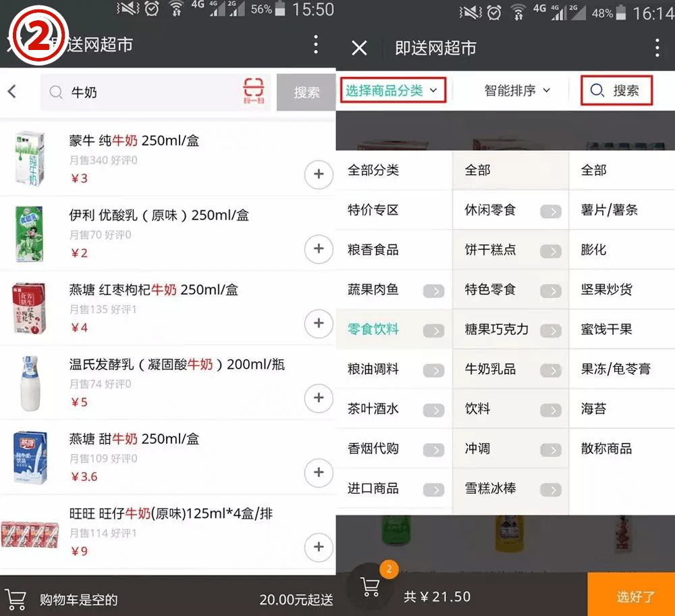The width and height of the screenshot is (675, 616).
Task: Go back using the left arrow
Action: click(12, 91)
